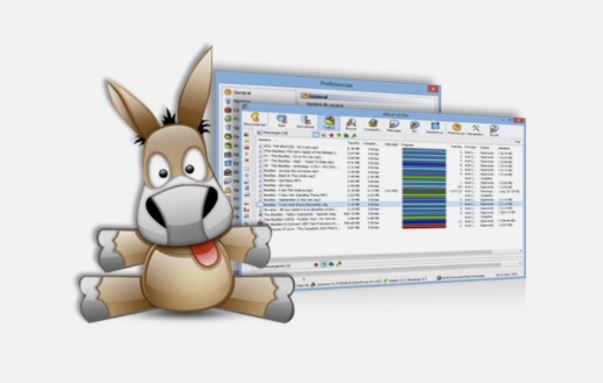This screenshot has height=383, width=603.
Task: Open the Herramientas tools toolbar icon
Action: (475, 129)
